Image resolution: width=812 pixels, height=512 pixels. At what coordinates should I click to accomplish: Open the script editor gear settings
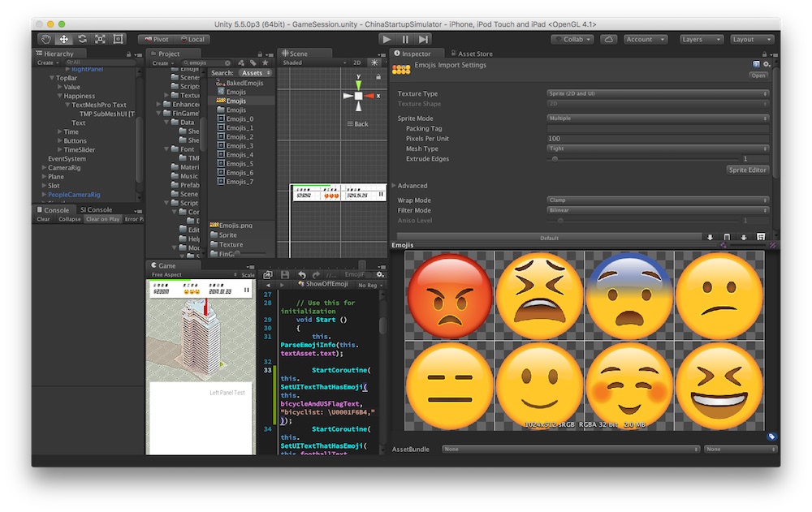click(x=380, y=274)
